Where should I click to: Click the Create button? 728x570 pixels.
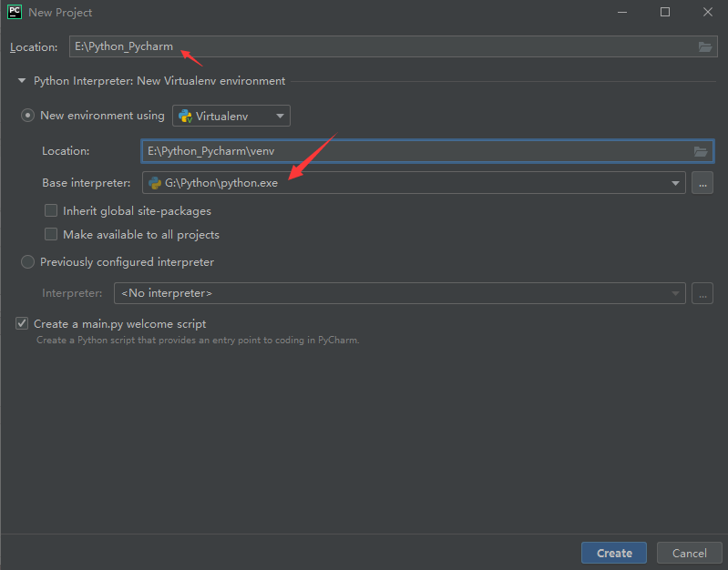coord(614,553)
